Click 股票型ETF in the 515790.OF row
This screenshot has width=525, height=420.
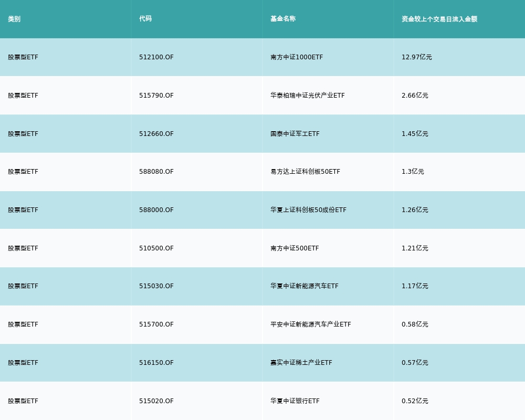(23, 96)
